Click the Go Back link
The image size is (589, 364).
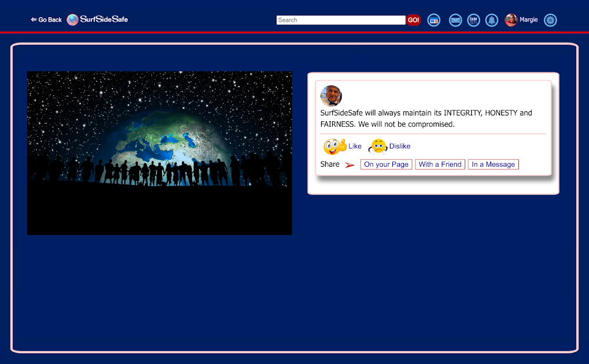[x=47, y=20]
